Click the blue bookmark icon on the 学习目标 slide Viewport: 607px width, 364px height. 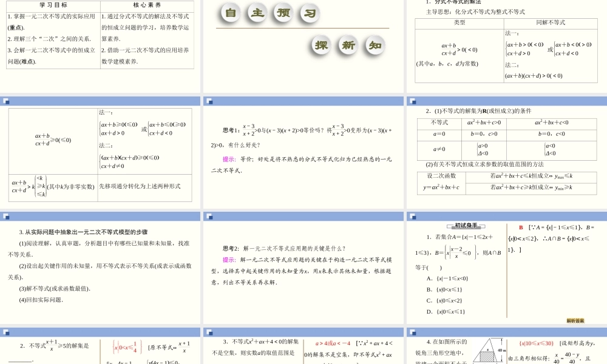coord(7,2)
